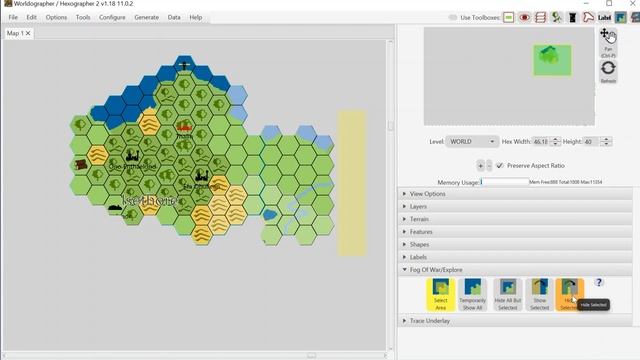Open the Edit menu
Screen dimensions: 640x360
[31, 18]
